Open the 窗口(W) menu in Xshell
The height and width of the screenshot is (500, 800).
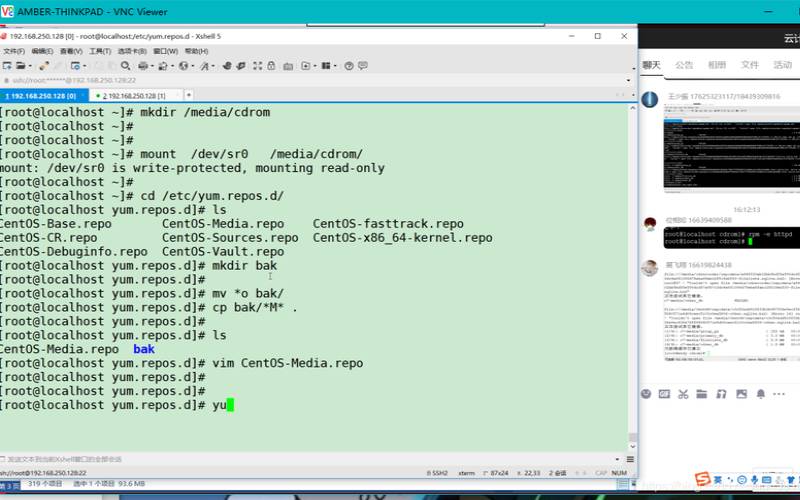pyautogui.click(x=166, y=51)
